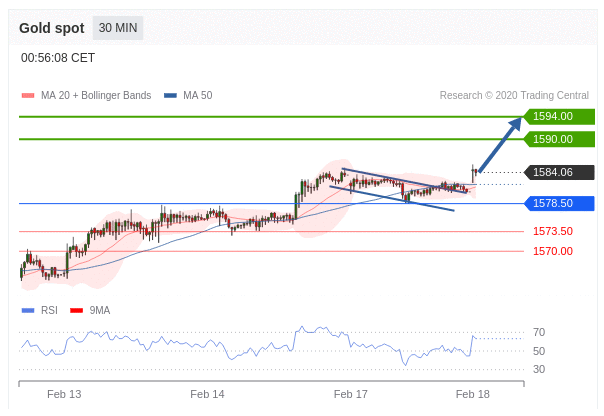The height and width of the screenshot is (416, 604).
Task: Click the RSI legend label
Action: (49, 310)
